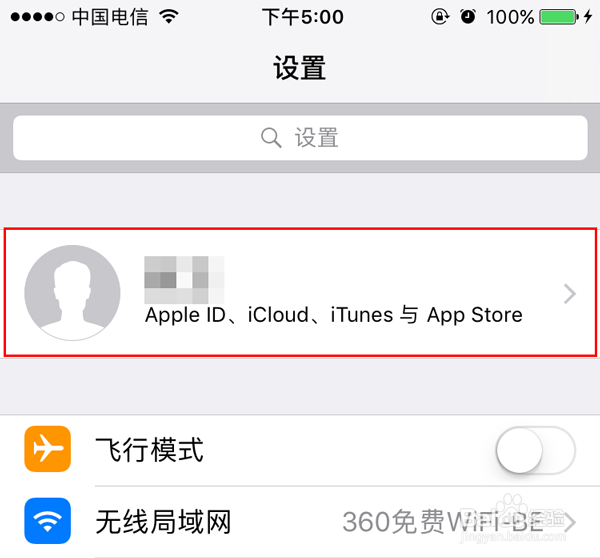Toggle the 飞行模式 airplane mode switch
The height and width of the screenshot is (558, 600).
[x=535, y=450]
